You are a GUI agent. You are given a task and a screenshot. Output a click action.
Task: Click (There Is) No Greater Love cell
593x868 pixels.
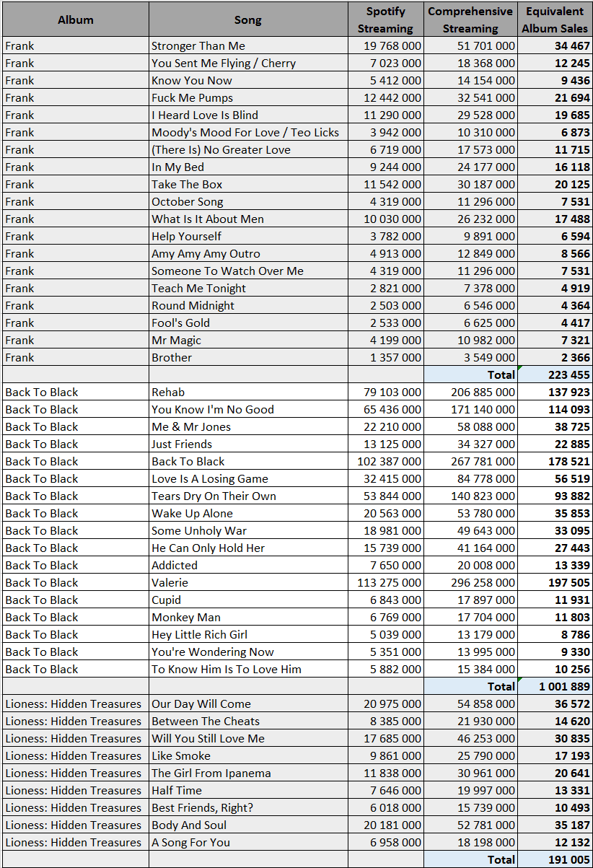[x=248, y=149]
